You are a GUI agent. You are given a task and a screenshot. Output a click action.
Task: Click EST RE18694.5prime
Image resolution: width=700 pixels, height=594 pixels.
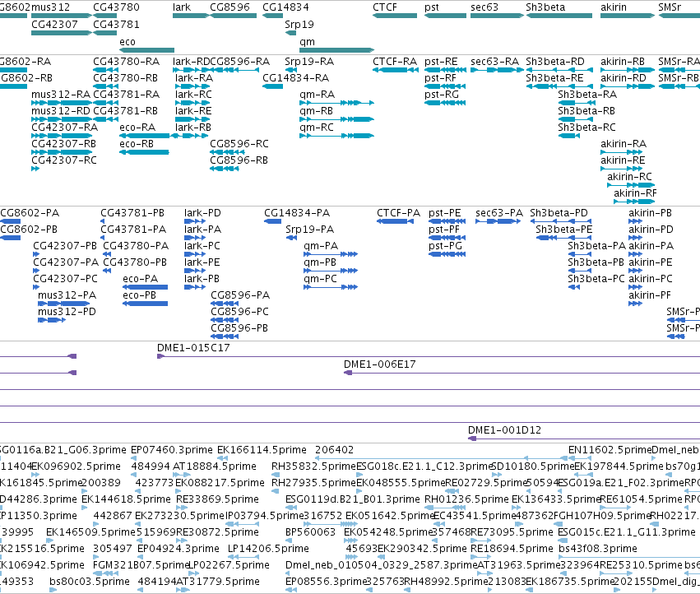click(x=512, y=548)
